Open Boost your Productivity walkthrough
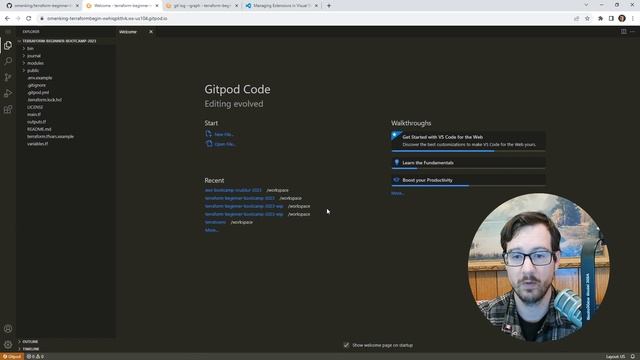 pos(468,180)
